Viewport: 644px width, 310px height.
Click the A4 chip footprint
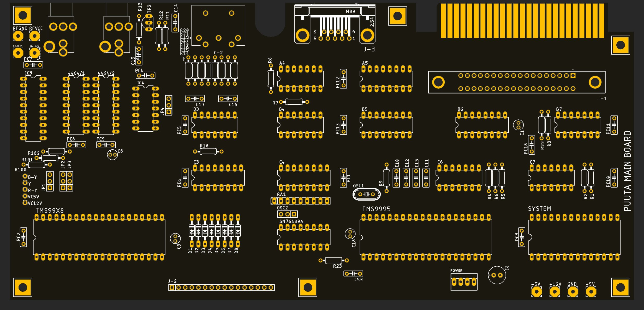point(300,79)
